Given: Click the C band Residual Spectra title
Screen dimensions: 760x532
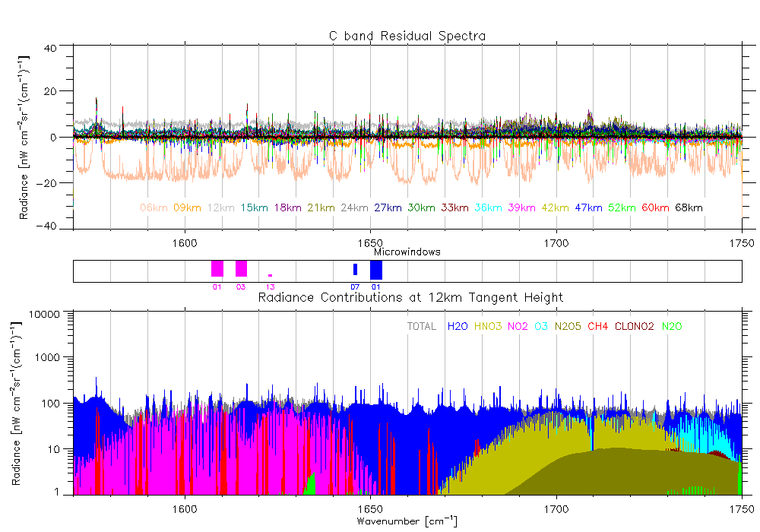Looking at the screenshot, I should coord(407,36).
